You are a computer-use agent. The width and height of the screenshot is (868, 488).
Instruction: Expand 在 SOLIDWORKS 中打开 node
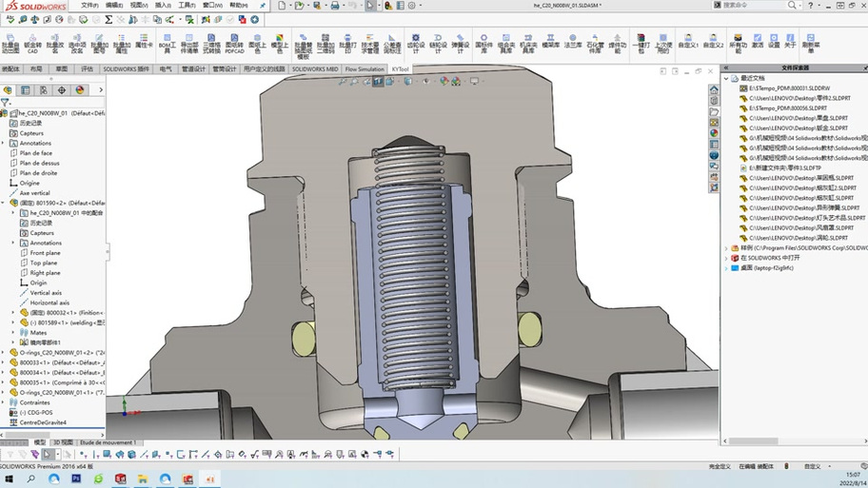click(x=726, y=258)
